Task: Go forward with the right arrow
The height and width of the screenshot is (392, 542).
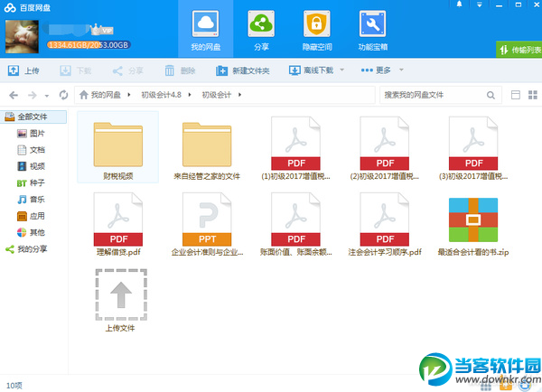Action: [33, 95]
